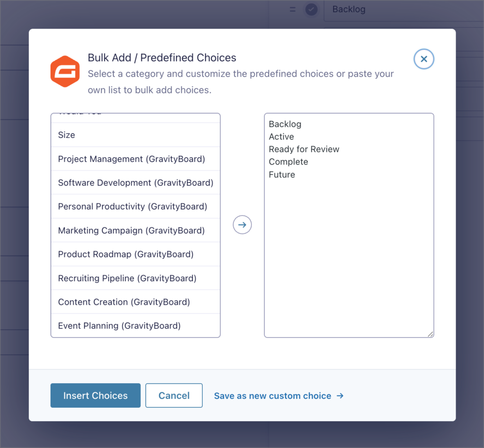The width and height of the screenshot is (484, 448).
Task: Close the Bulk Add dialog with the X icon
Action: pyautogui.click(x=423, y=59)
